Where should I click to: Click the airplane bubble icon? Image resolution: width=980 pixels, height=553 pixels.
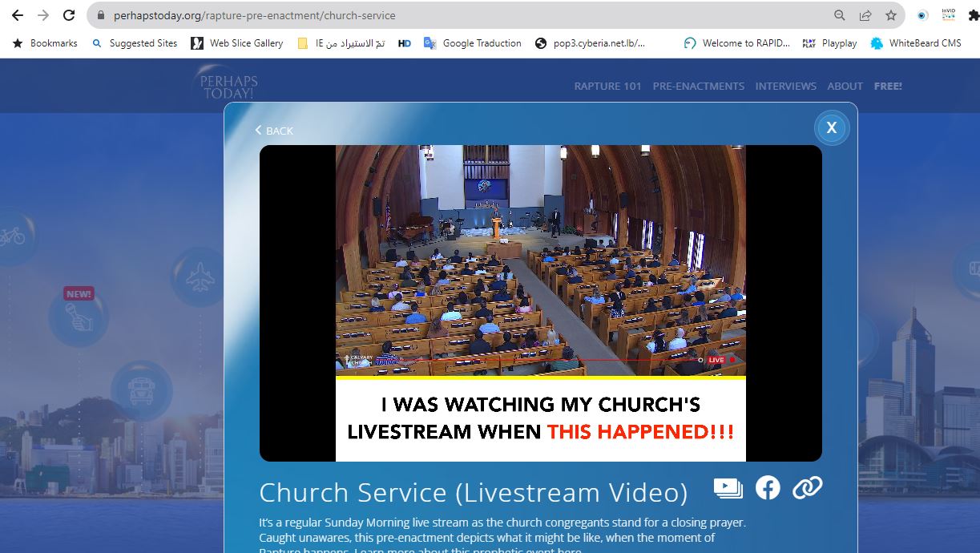coord(199,277)
